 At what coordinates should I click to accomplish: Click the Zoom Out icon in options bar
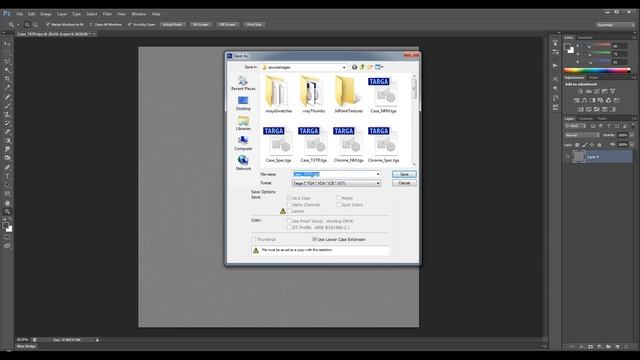(x=35, y=24)
